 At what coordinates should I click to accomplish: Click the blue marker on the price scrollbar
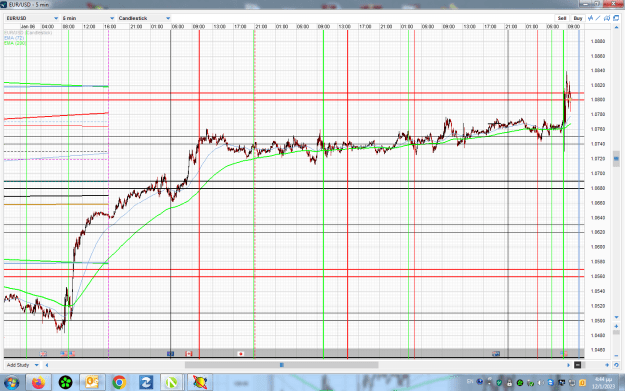point(616,159)
